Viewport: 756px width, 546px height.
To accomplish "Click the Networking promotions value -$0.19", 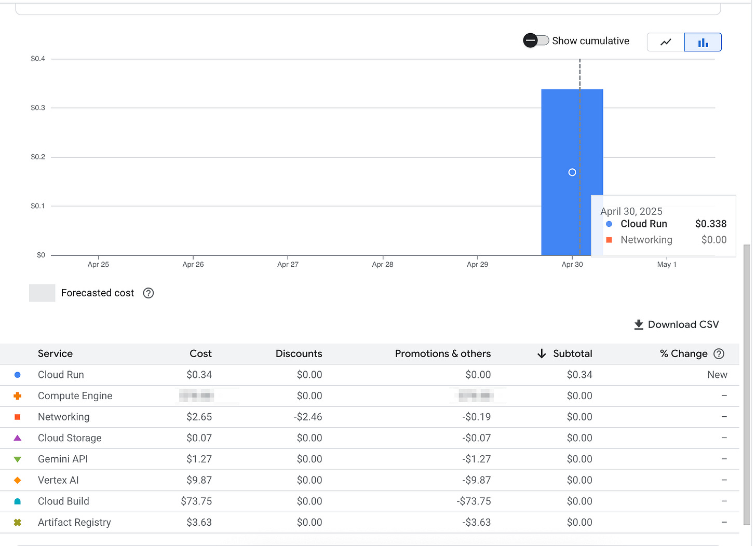I will [477, 417].
